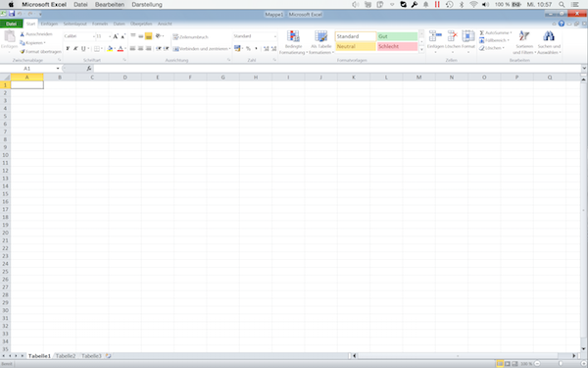The image size is (588, 368).
Task: Switch to the Seitenlayout tab
Action: click(x=75, y=24)
